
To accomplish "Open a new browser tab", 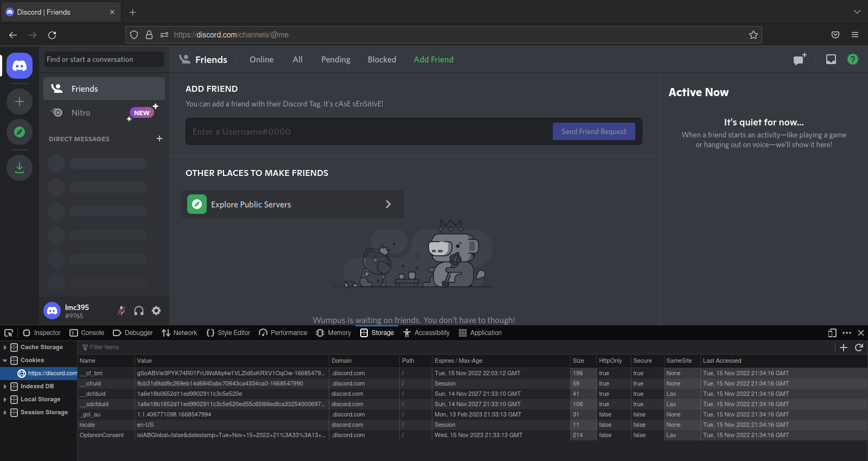I will 133,12.
